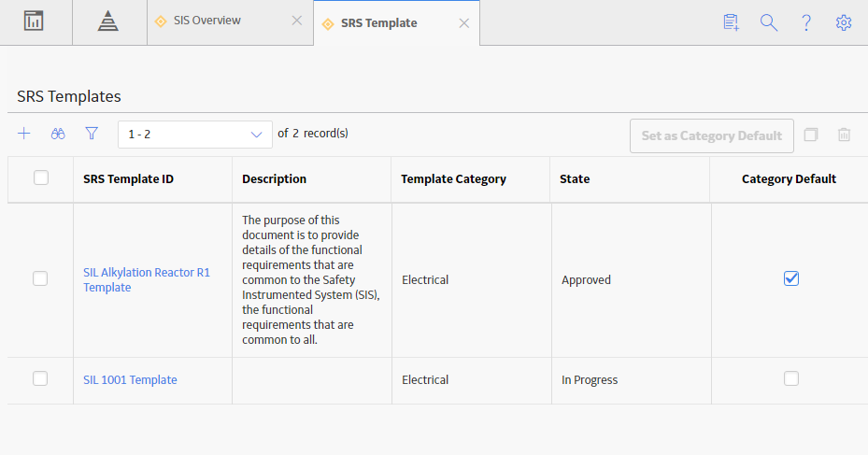Image resolution: width=868 pixels, height=455 pixels.
Task: Click the delete trash icon
Action: pos(844,135)
